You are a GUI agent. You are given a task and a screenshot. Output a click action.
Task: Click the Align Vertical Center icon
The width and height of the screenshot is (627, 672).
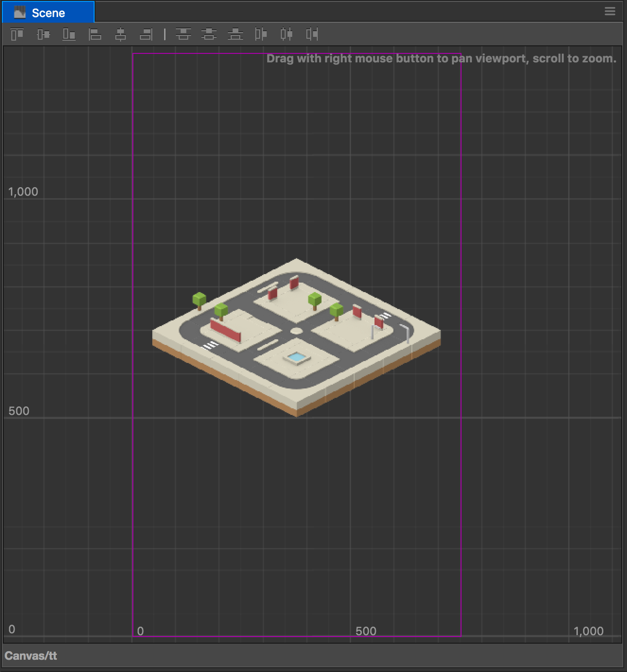coord(43,34)
